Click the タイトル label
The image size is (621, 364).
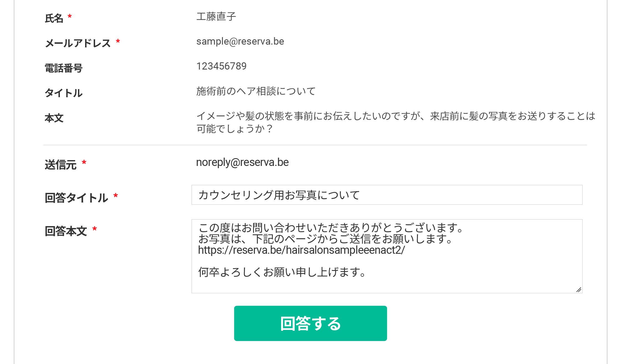pos(63,93)
